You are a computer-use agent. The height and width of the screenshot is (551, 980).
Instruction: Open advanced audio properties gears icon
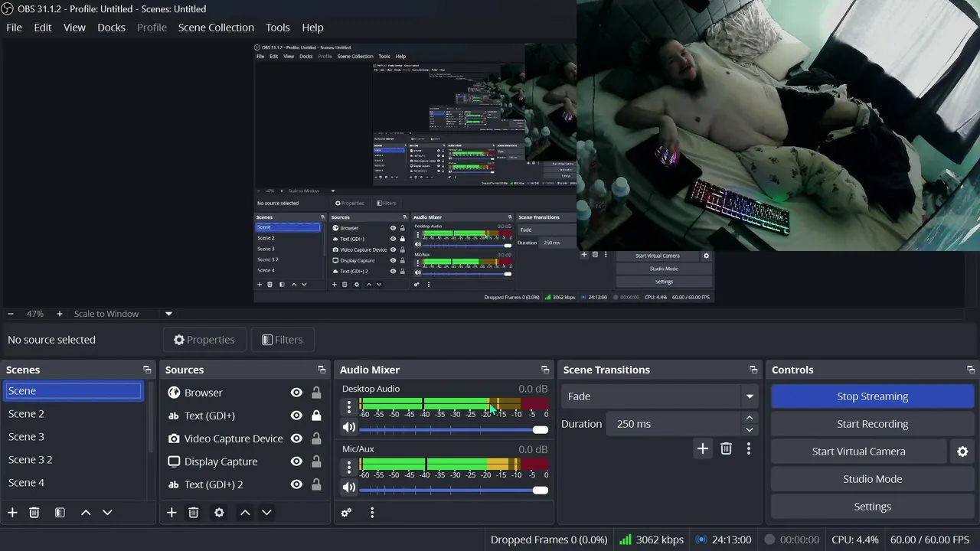346,513
